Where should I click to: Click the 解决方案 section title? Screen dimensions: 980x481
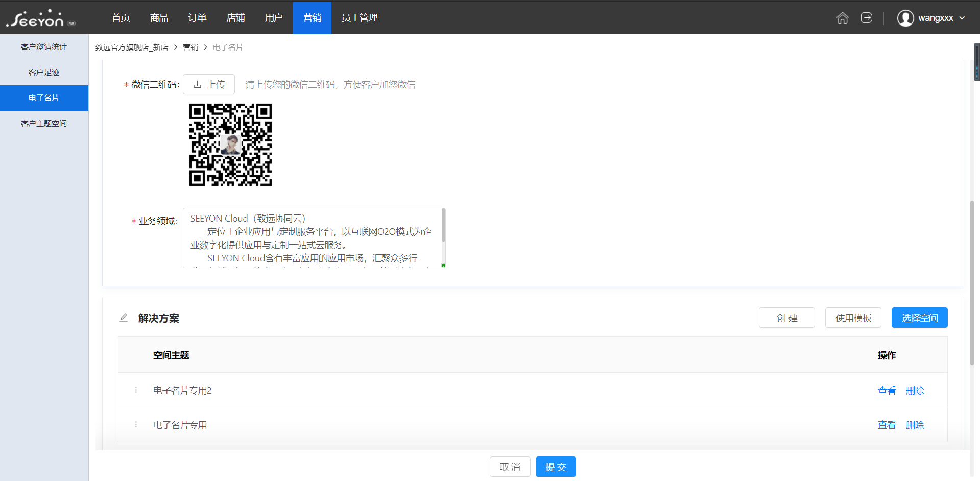click(159, 318)
